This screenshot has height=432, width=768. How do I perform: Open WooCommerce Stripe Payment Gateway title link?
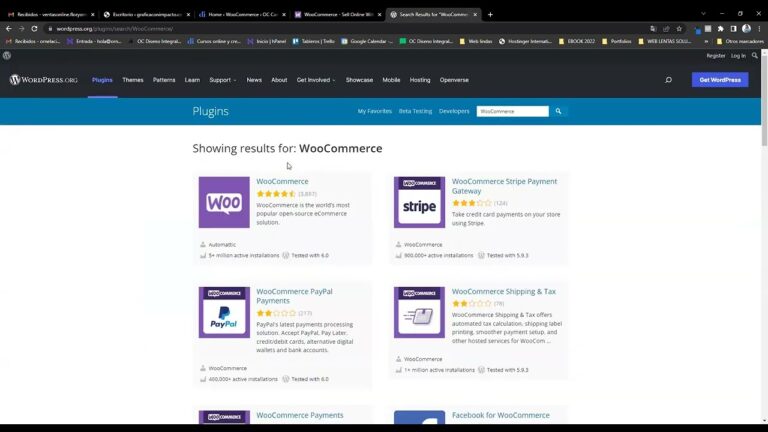pos(504,186)
